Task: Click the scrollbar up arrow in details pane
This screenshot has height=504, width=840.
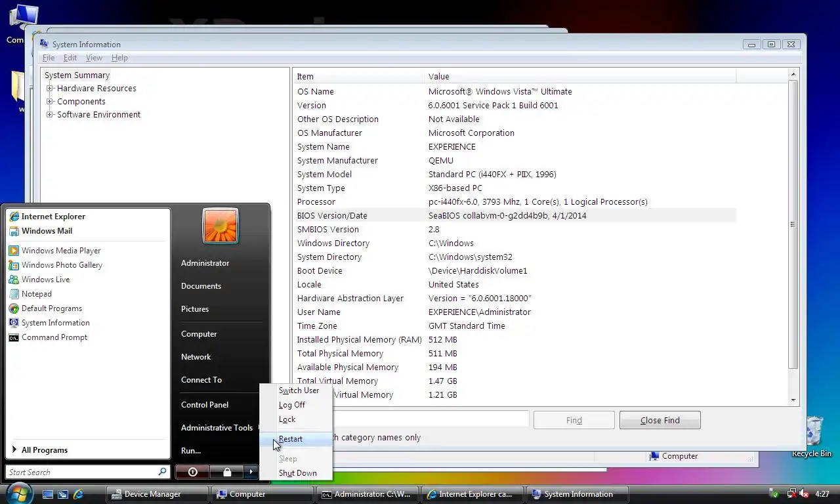Action: (x=793, y=75)
